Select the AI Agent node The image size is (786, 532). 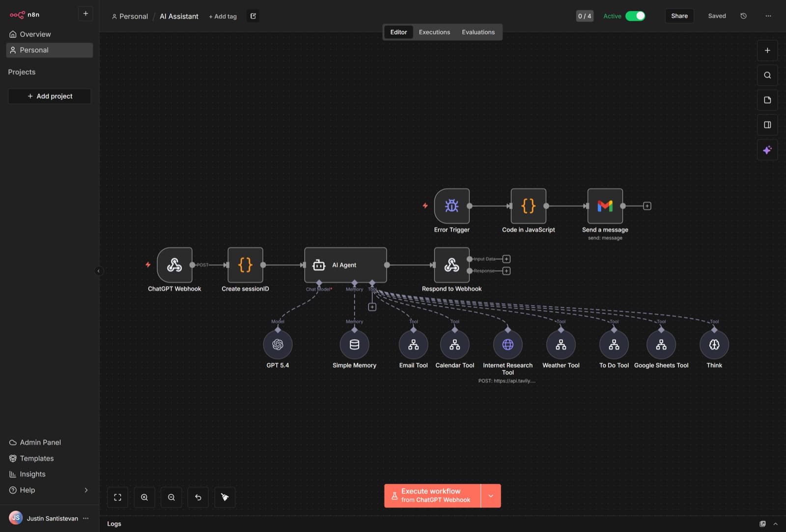click(x=345, y=265)
